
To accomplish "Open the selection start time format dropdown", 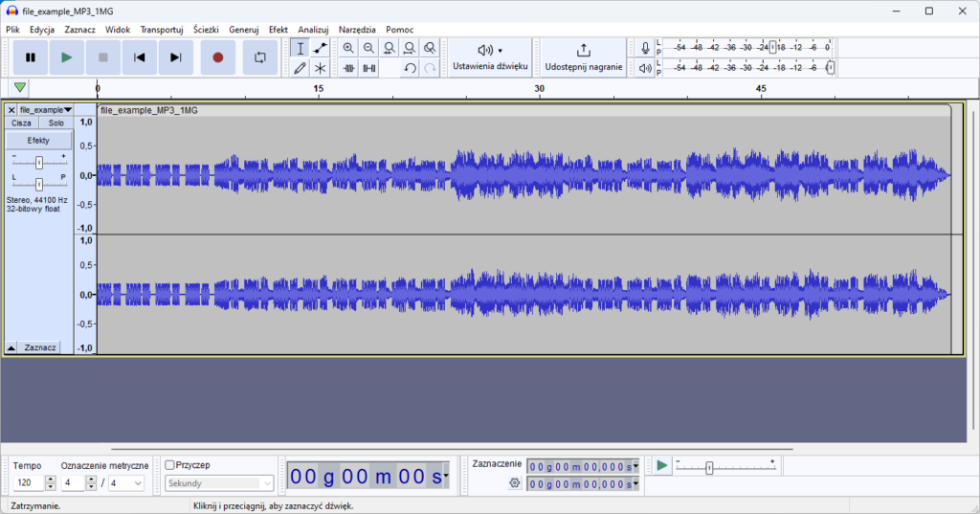I will point(635,466).
